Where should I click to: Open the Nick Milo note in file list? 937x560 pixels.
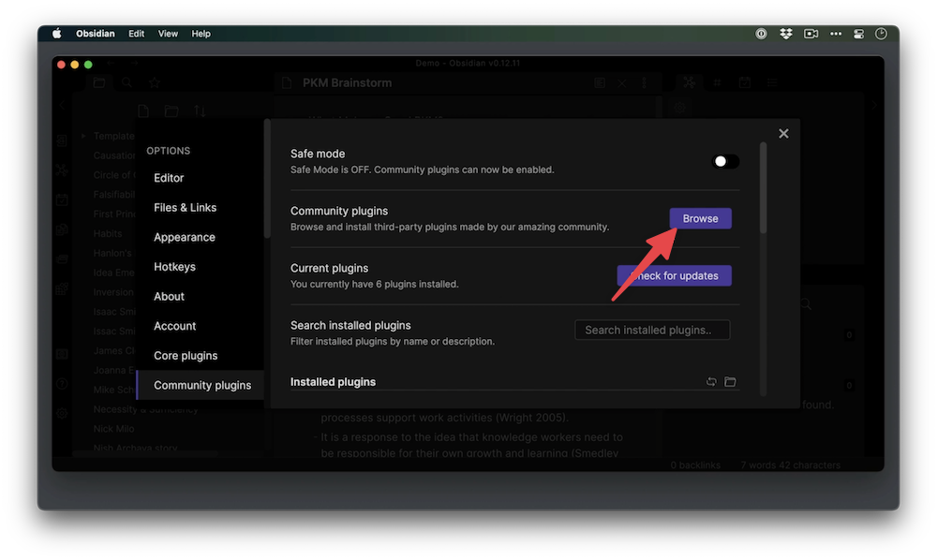pyautogui.click(x=113, y=429)
